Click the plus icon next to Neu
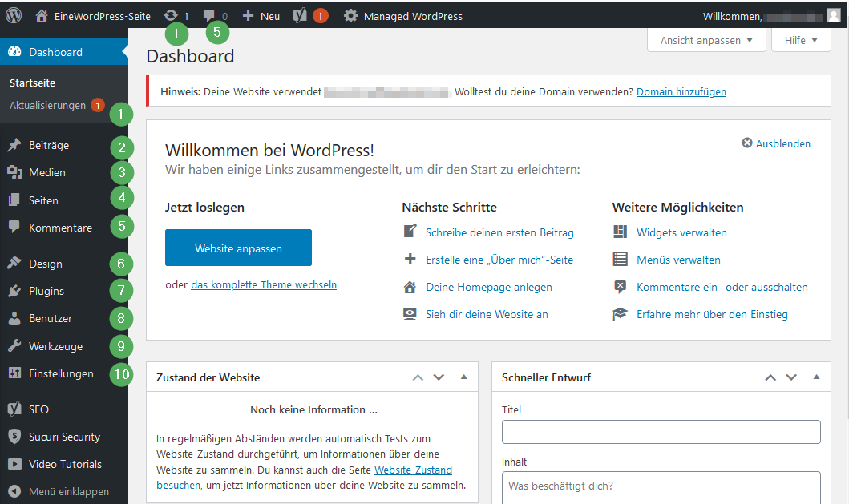The width and height of the screenshot is (849, 504). [248, 16]
